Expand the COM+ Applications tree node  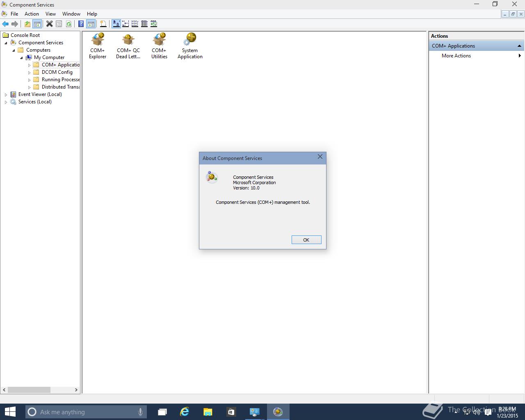coord(29,65)
